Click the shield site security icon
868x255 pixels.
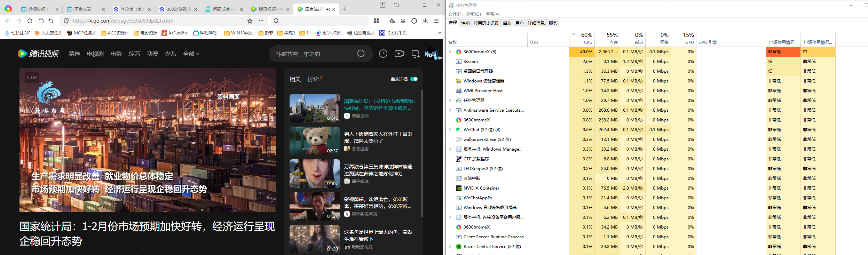(x=66, y=21)
